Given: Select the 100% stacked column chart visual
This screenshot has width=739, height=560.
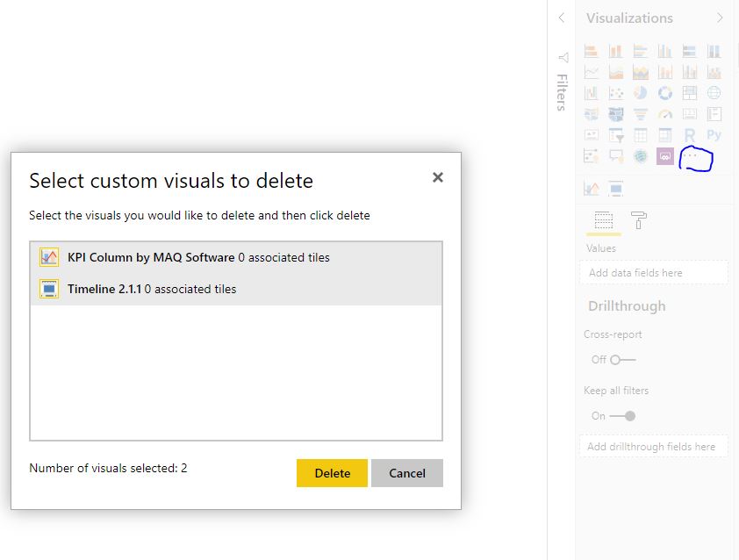Looking at the screenshot, I should click(714, 51).
